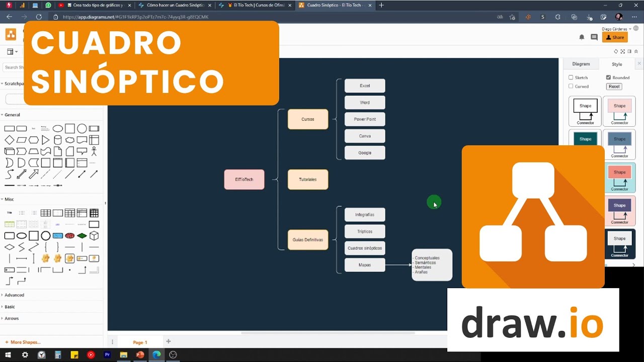
Task: Open Adobe Premiere Pro from the taskbar
Action: click(107, 355)
